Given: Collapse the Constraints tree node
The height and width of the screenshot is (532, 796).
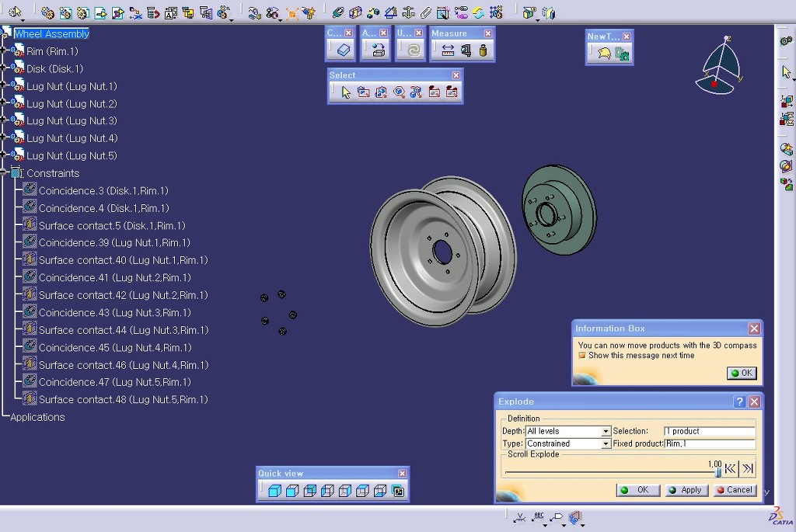Looking at the screenshot, I should (x=4, y=172).
